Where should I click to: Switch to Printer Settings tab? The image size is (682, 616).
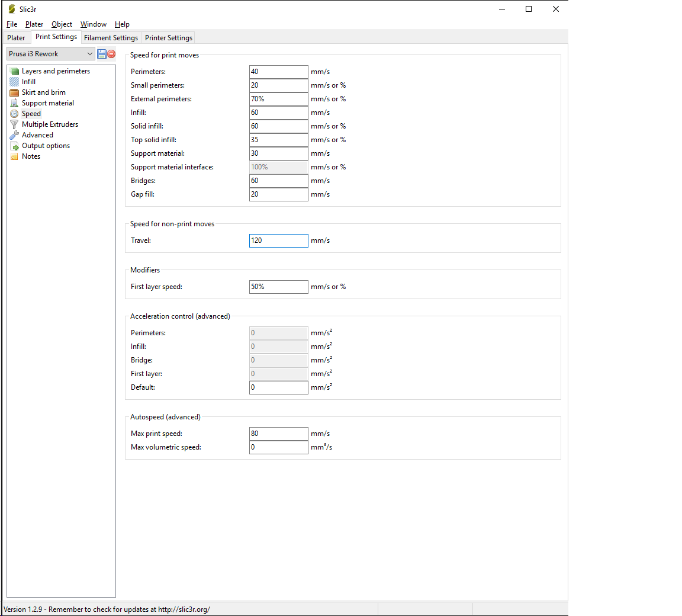click(x=169, y=38)
